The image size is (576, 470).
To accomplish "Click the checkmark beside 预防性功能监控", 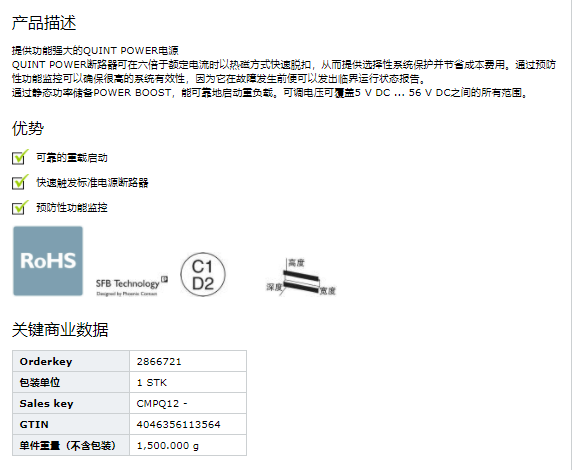I will tap(20, 207).
